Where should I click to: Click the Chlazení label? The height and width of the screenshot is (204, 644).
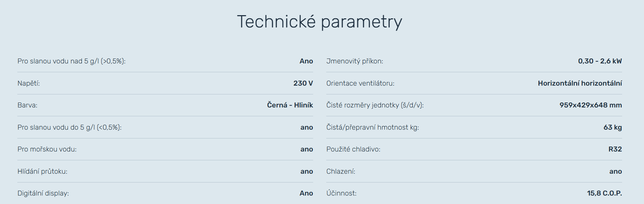pos(341,172)
